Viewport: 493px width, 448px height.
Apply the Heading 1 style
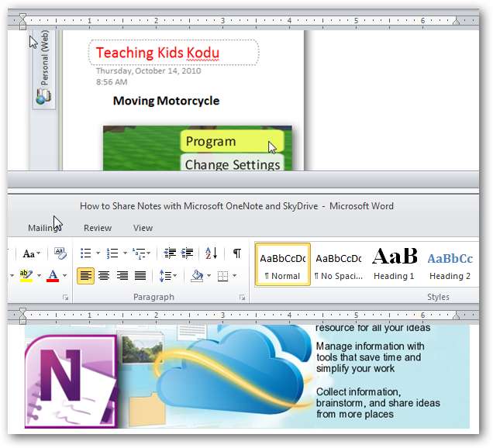(x=395, y=264)
